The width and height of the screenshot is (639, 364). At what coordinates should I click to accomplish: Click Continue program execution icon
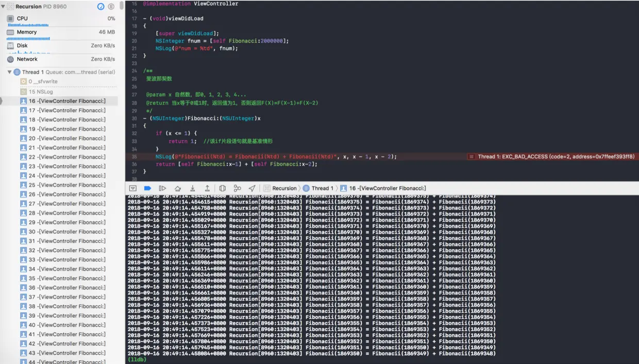(x=162, y=188)
